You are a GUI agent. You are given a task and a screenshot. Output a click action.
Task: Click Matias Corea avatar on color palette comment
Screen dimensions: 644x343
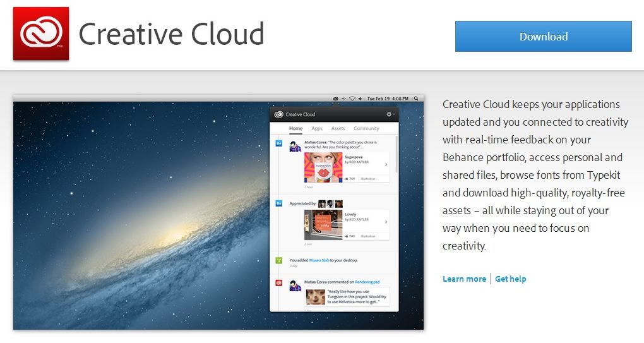coord(295,147)
